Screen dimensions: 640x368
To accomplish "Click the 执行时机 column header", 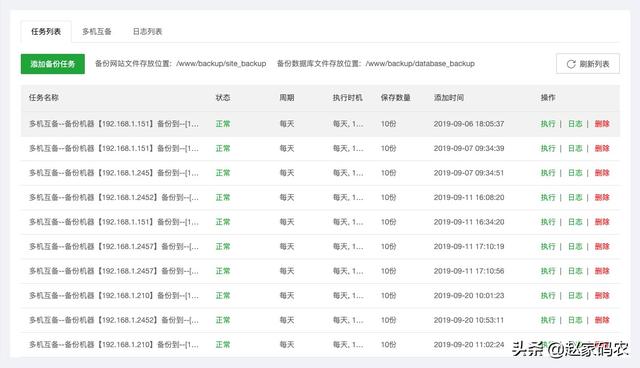I will point(347,98).
